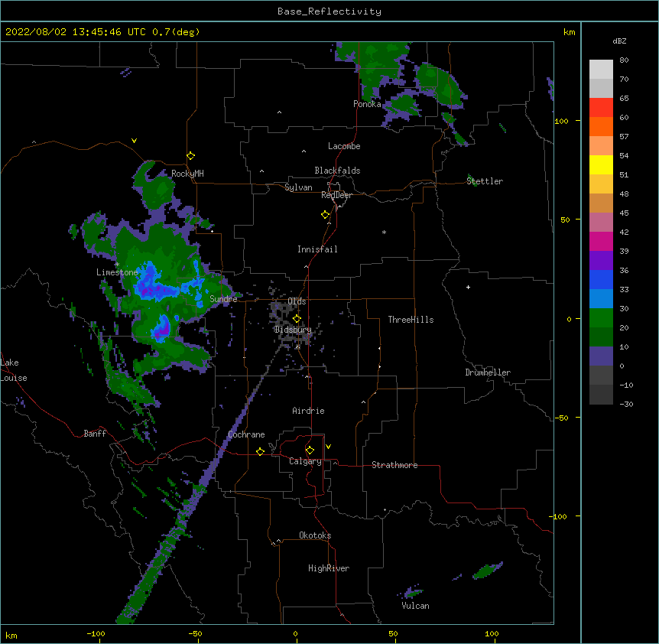Click the yellow diamond marker below Cochrane label
659x644 pixels.
click(x=260, y=451)
